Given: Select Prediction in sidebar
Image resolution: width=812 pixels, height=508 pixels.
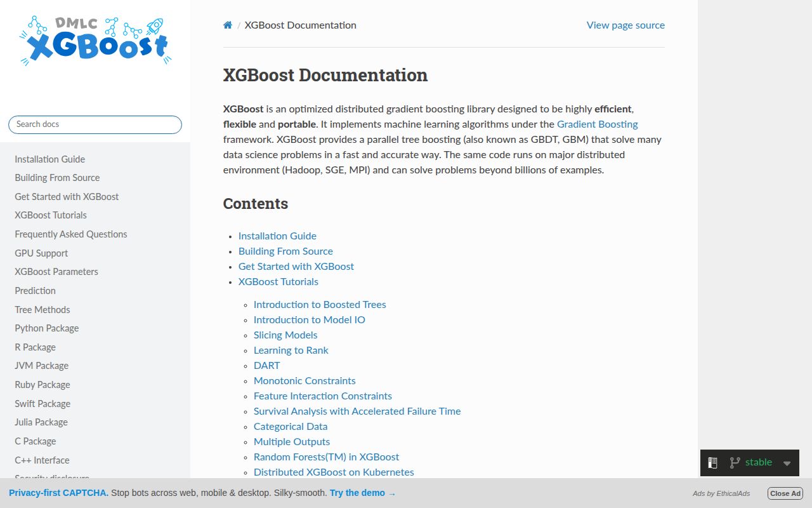Looking at the screenshot, I should pos(35,291).
